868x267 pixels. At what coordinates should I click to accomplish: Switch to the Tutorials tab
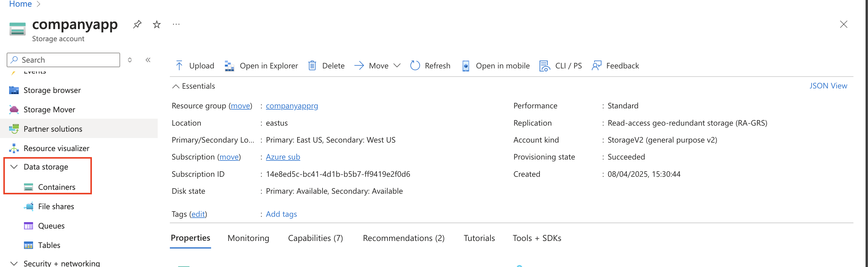click(479, 238)
